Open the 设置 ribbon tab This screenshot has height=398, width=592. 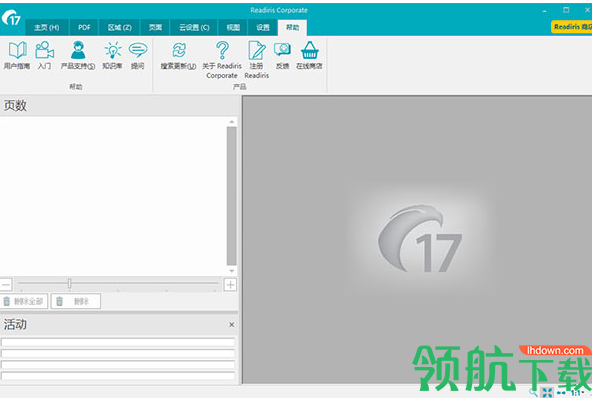coord(263,28)
